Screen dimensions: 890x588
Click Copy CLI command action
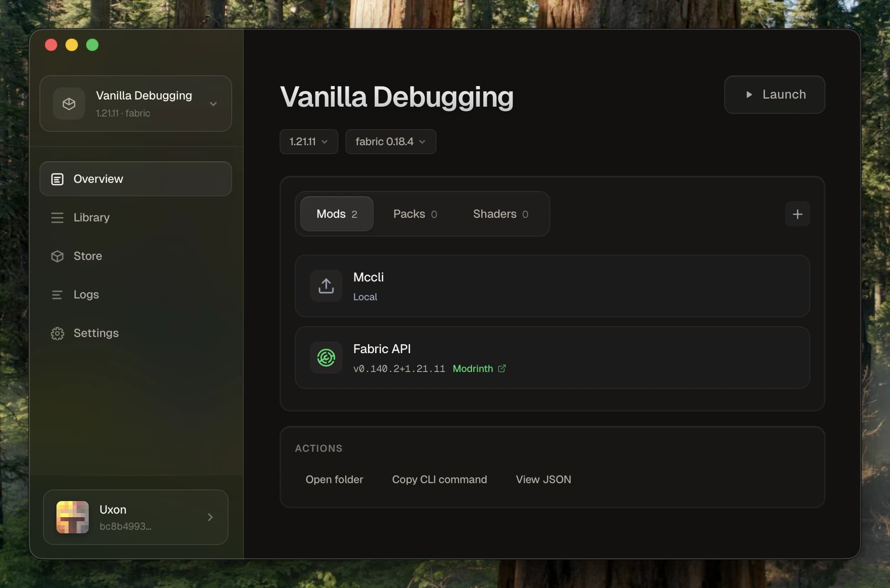439,479
